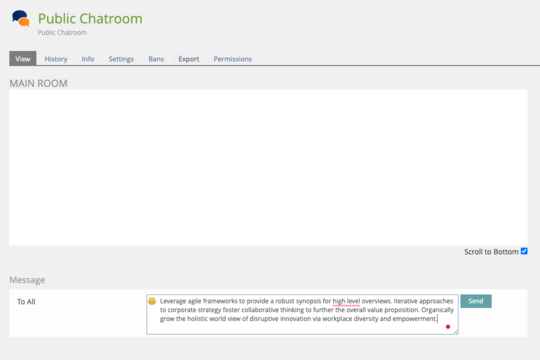Click the red dot indicator in message box
540x360 pixels.
click(448, 327)
